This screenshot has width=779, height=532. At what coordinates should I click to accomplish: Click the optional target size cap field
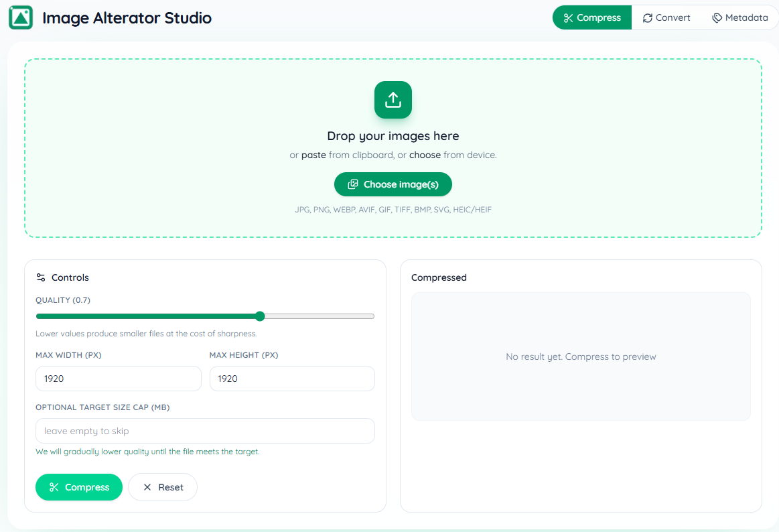click(x=205, y=431)
